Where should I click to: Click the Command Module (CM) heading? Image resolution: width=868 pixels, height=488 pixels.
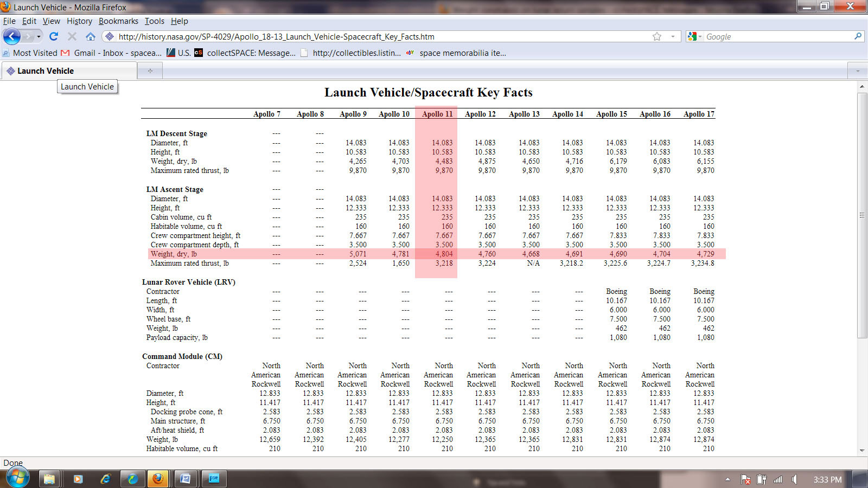click(x=182, y=356)
